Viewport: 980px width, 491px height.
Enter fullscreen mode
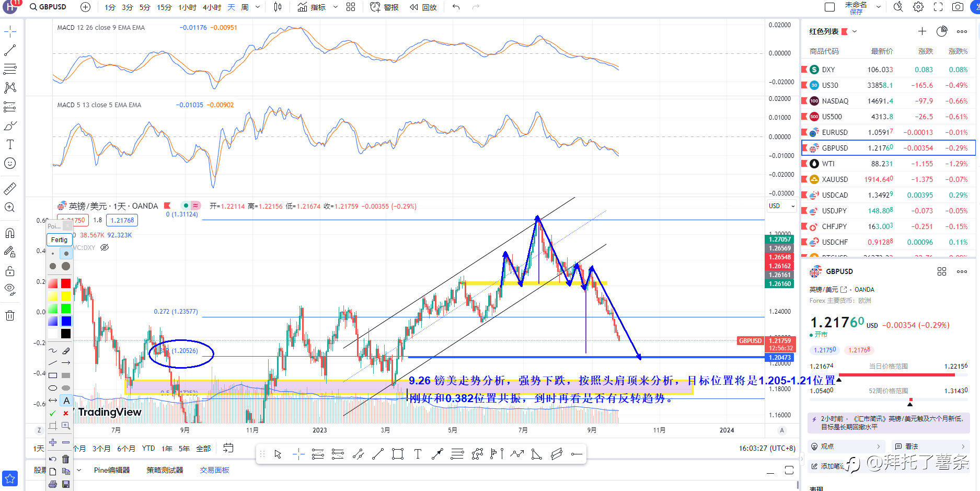(x=938, y=7)
